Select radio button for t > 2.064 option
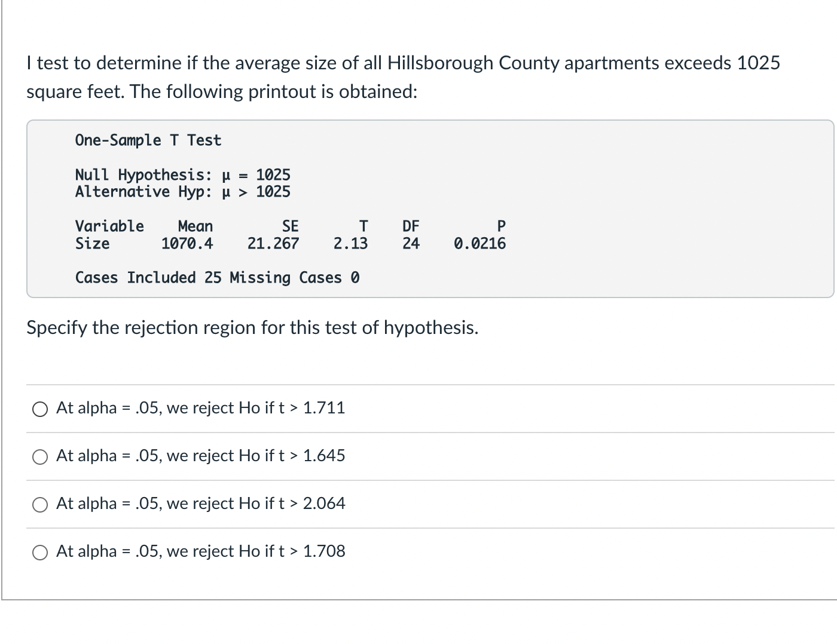The width and height of the screenshot is (837, 644). tap(39, 505)
